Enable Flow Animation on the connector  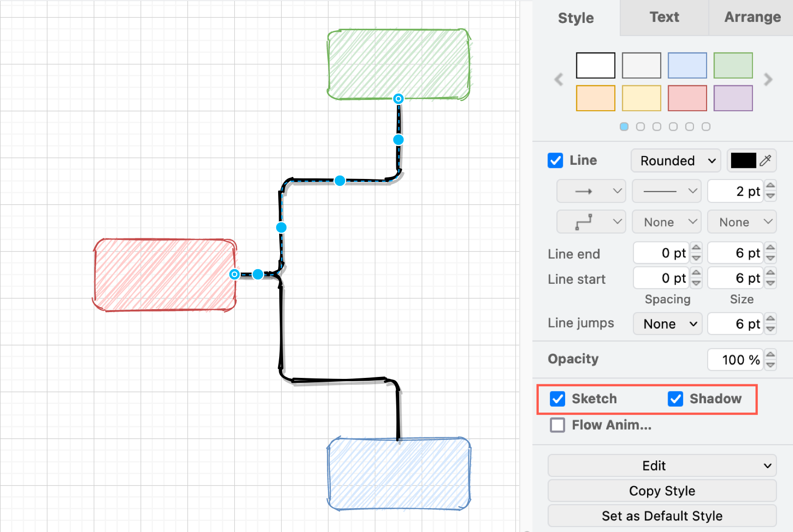pyautogui.click(x=557, y=425)
